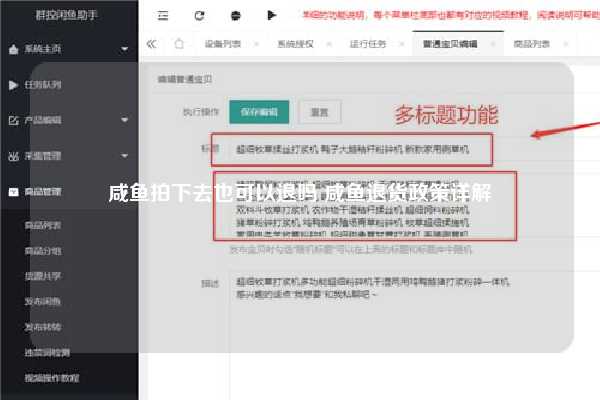Open 视频操作教程 in the sidebar
The width and height of the screenshot is (600, 400).
(x=52, y=378)
